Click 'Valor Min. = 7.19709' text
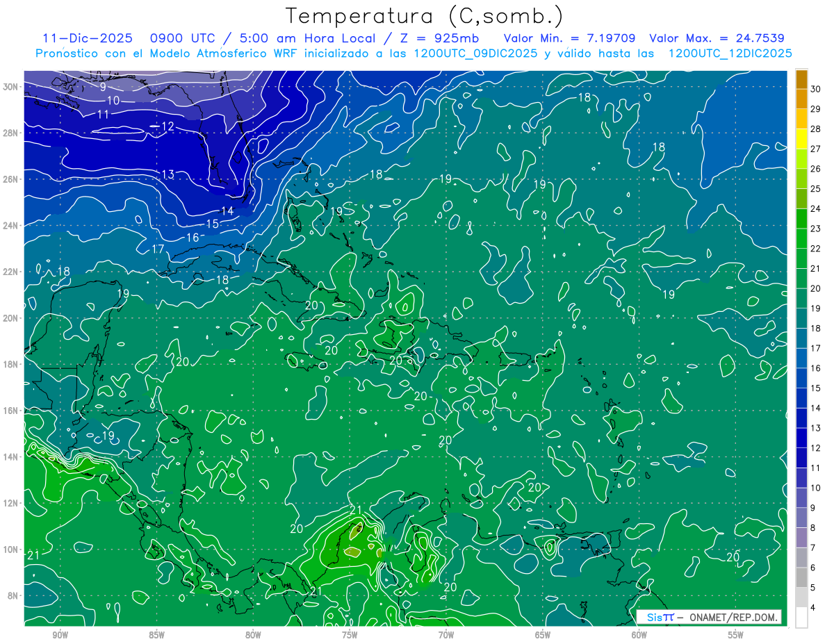834x644 pixels. [x=569, y=38]
